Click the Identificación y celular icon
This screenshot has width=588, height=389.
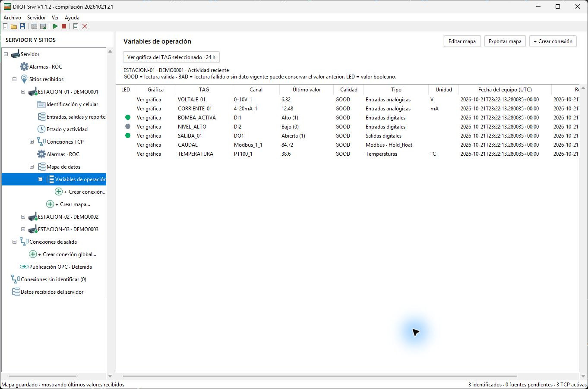coord(41,104)
